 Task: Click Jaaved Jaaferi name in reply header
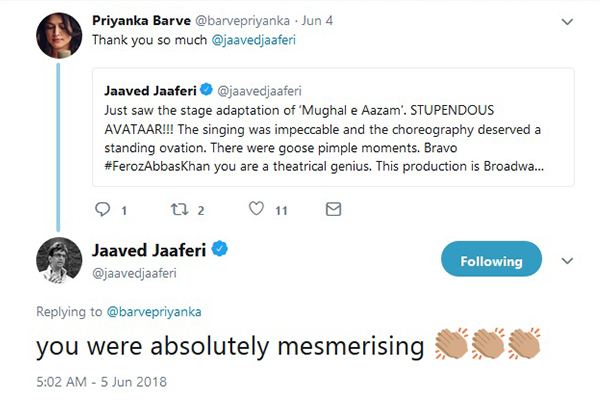[149, 250]
